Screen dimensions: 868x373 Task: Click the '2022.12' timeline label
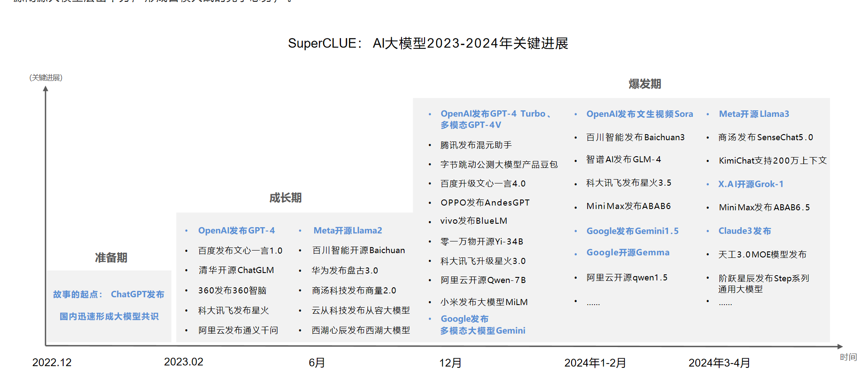52,362
